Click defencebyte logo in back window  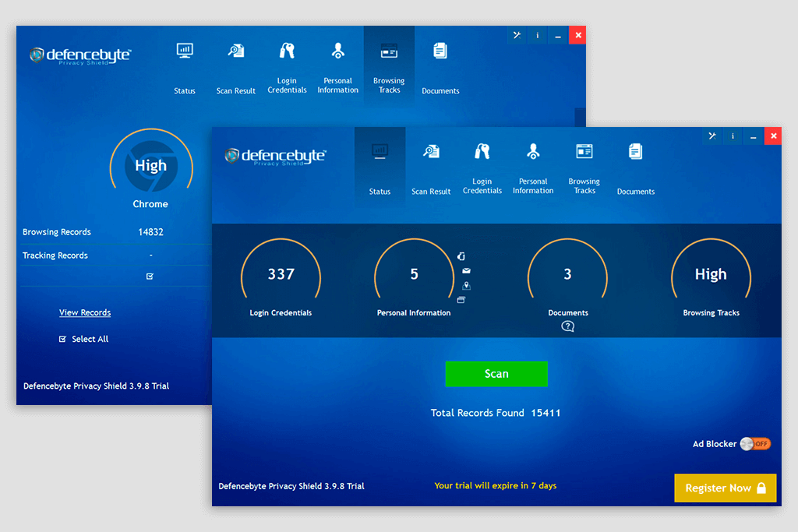point(80,55)
